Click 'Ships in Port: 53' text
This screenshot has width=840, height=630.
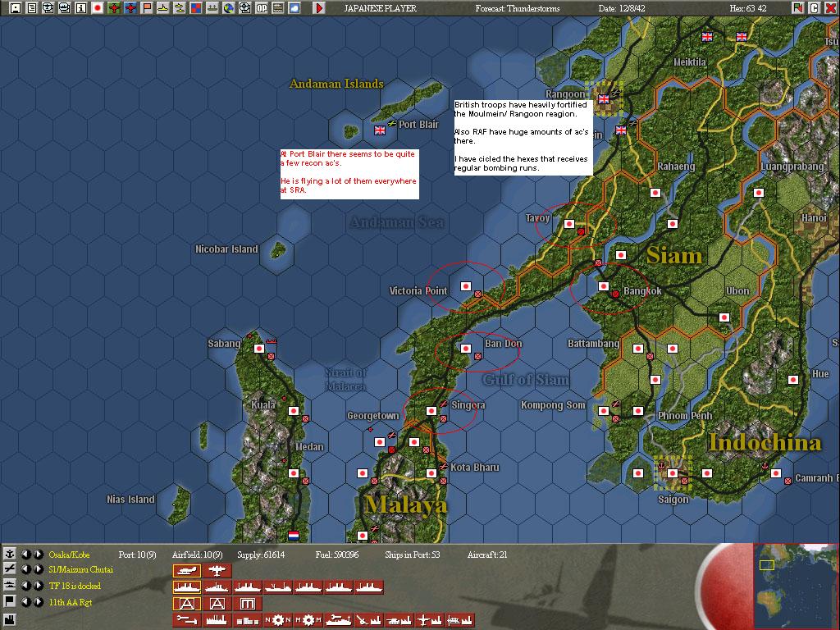(413, 555)
